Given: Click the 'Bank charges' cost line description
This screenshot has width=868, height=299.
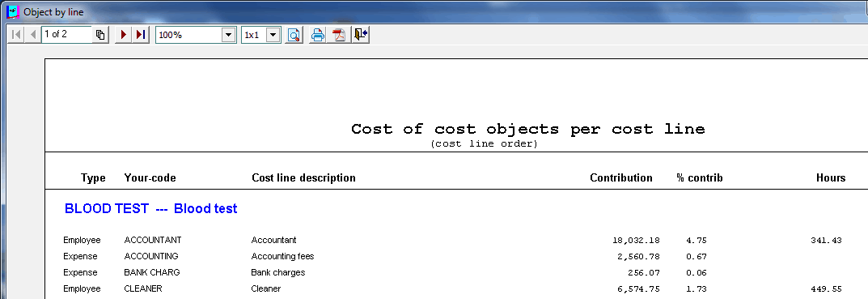Looking at the screenshot, I should click(278, 272).
